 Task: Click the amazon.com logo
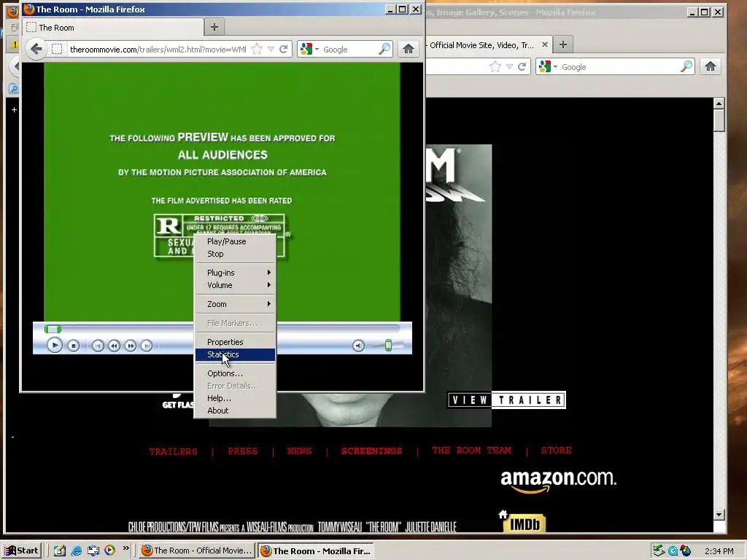pyautogui.click(x=558, y=481)
